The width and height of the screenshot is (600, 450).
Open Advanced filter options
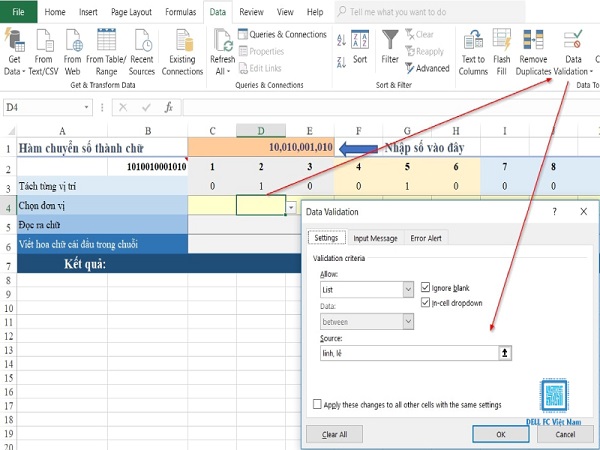pos(427,68)
